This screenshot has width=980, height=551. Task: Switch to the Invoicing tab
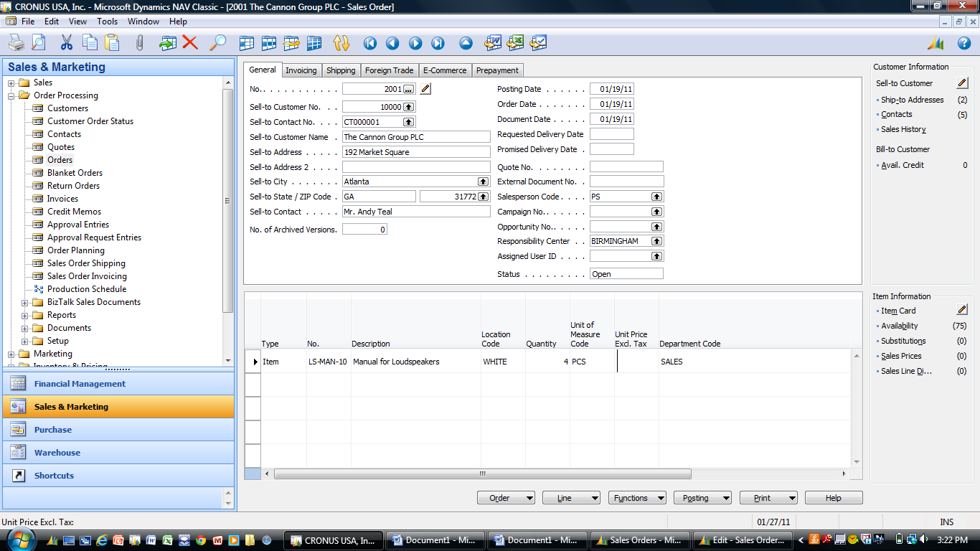pos(301,70)
